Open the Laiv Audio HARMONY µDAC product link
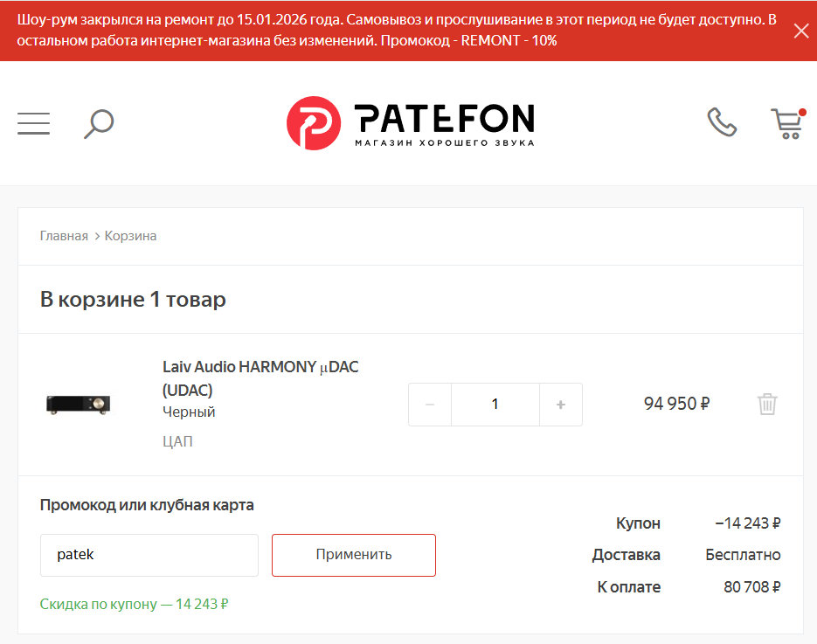 tap(260, 378)
